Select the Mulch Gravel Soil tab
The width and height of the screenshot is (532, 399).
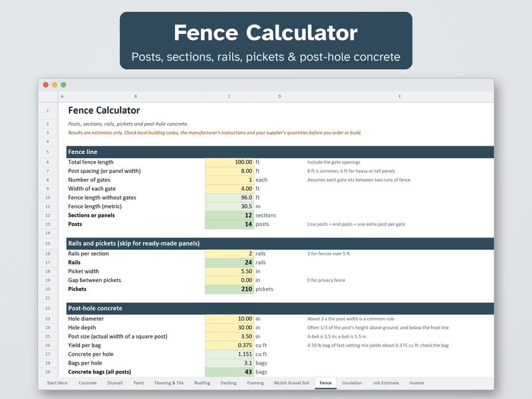291,383
